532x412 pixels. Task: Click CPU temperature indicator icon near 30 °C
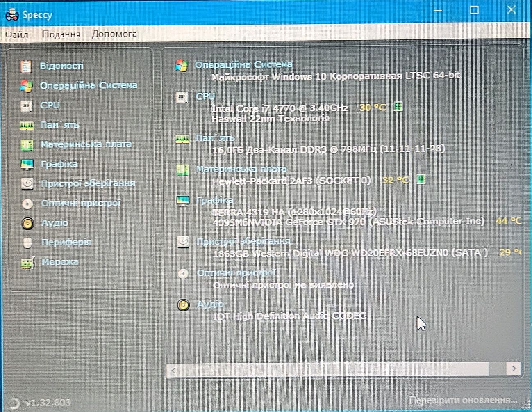[x=398, y=107]
